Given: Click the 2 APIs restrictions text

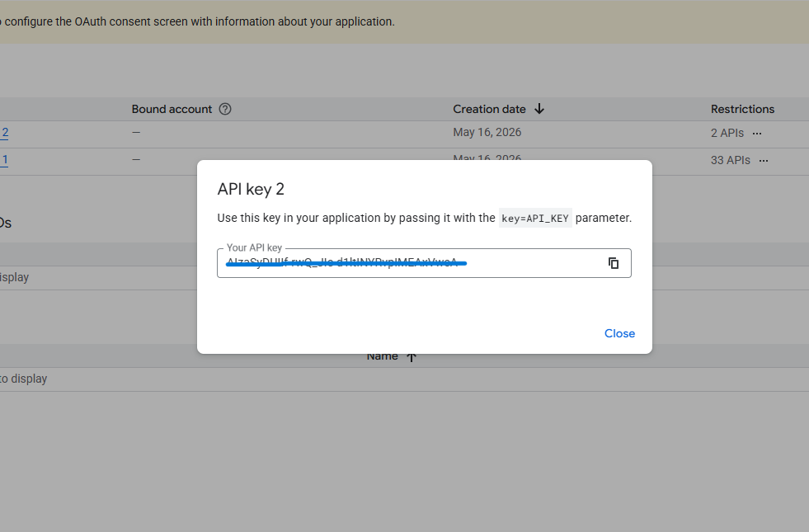Looking at the screenshot, I should coord(727,133).
